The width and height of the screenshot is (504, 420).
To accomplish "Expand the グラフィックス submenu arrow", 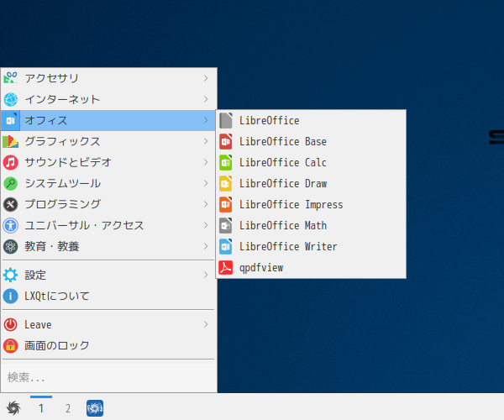I will click(206, 141).
